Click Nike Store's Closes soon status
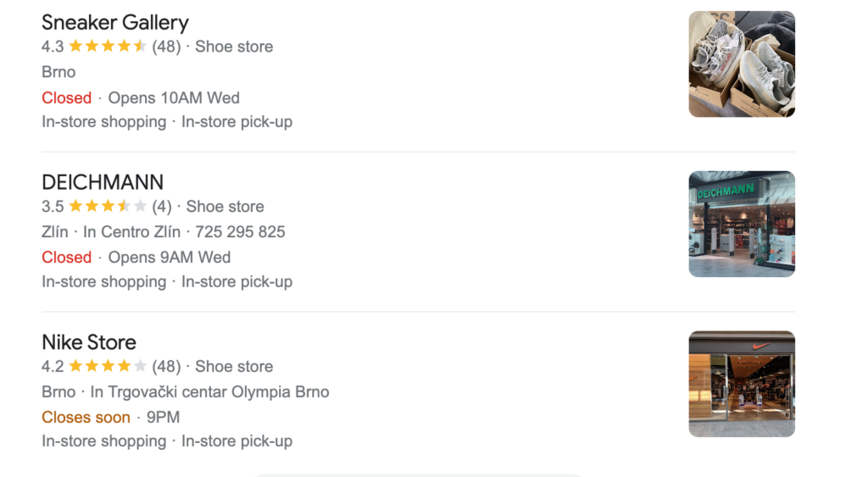This screenshot has width=868, height=477. 86,418
